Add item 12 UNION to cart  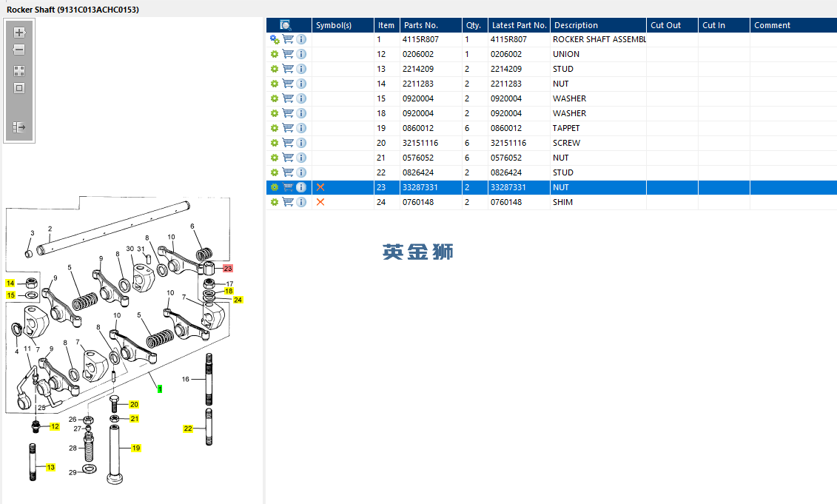click(288, 54)
